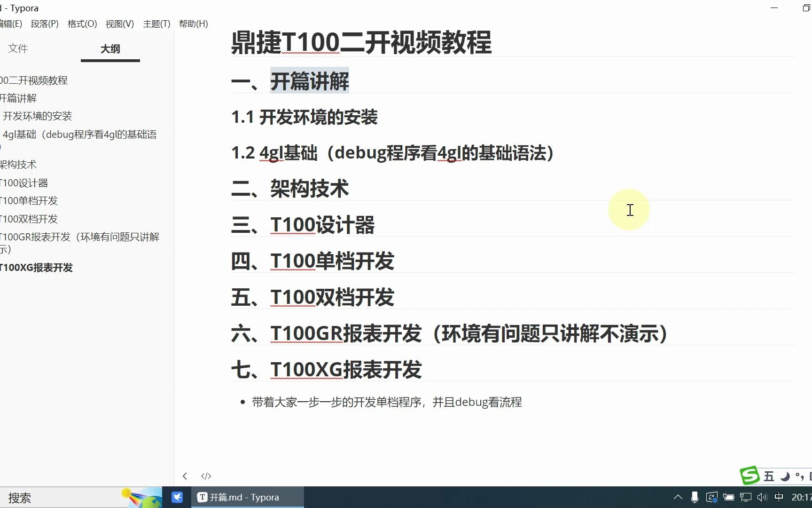The image size is (812, 508).
Task: Click the weather globe icon in search box
Action: point(142,498)
